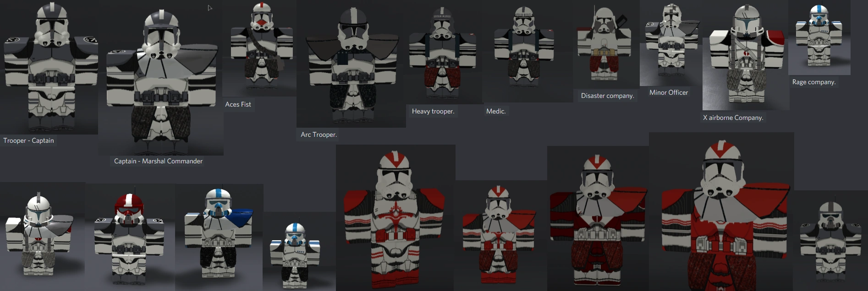The width and height of the screenshot is (868, 291).
Task: Open the red trooper with dark red kama
Action: click(x=598, y=219)
